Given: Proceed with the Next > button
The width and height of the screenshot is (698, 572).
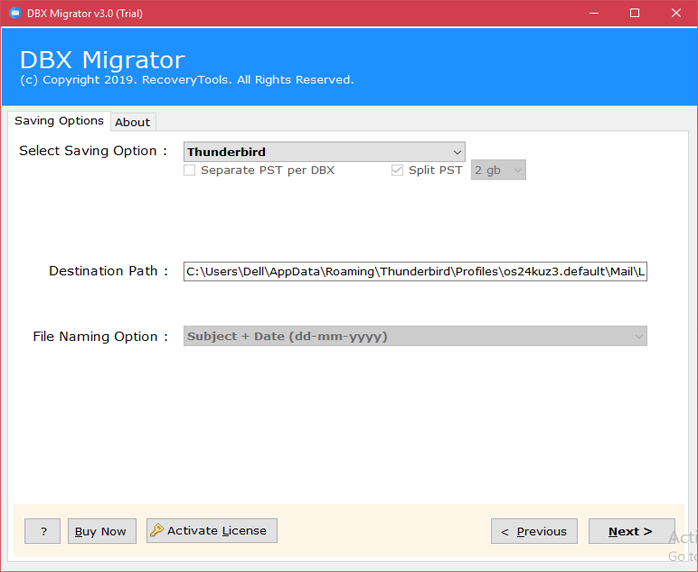Looking at the screenshot, I should click(631, 531).
